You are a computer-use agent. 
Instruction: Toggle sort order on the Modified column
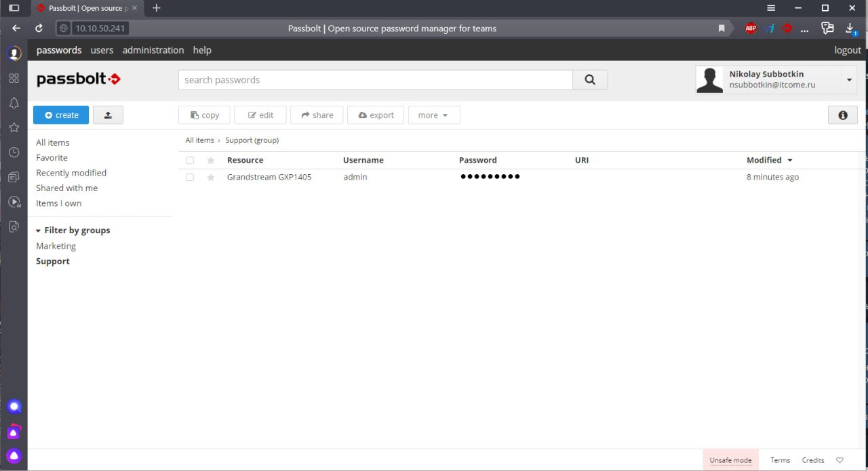coord(770,161)
